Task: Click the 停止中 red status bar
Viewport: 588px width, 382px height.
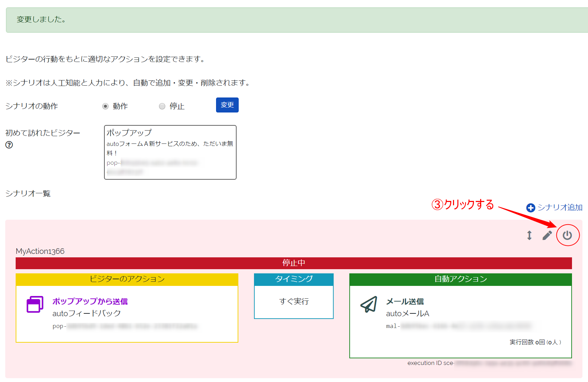Action: point(294,263)
